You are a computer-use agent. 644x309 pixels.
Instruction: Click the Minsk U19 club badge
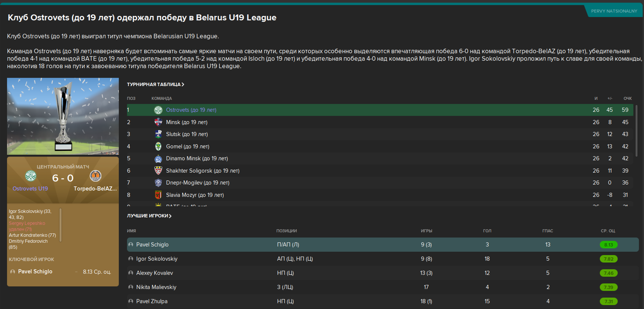(x=158, y=122)
